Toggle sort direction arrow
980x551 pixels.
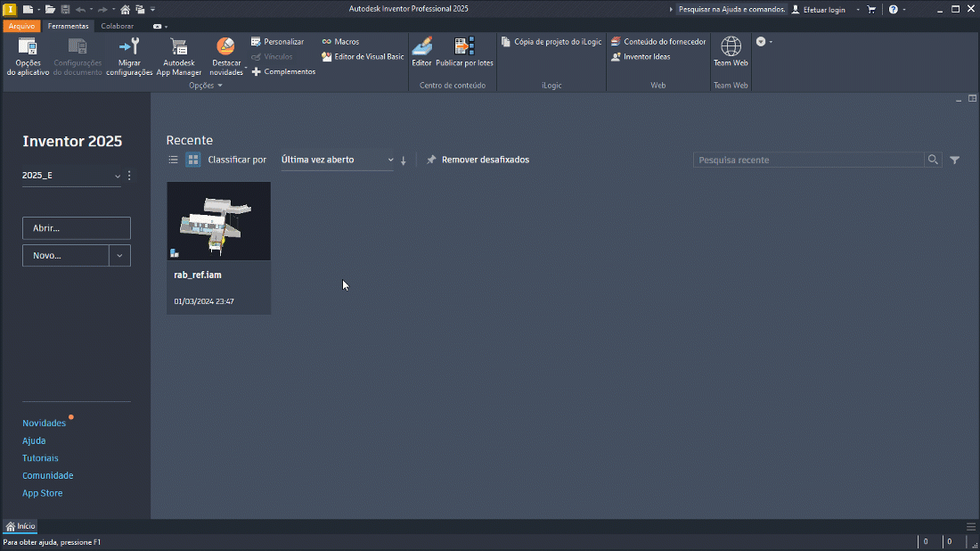point(403,160)
